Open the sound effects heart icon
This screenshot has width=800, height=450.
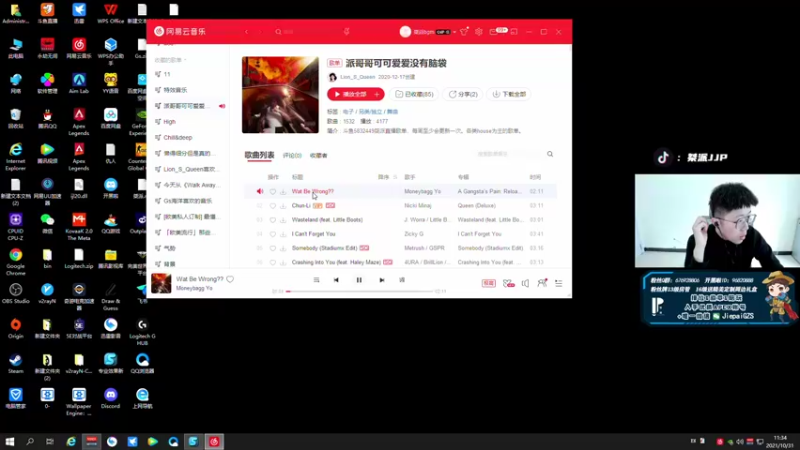(508, 283)
